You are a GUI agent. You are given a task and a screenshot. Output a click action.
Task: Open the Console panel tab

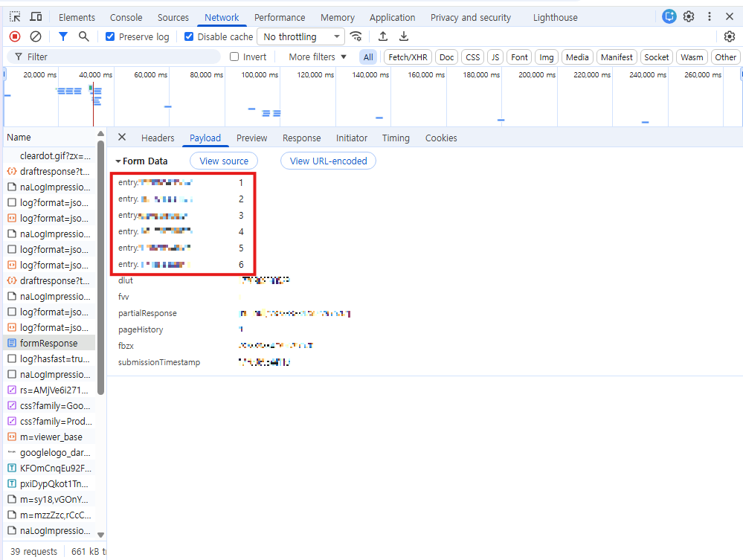point(126,18)
